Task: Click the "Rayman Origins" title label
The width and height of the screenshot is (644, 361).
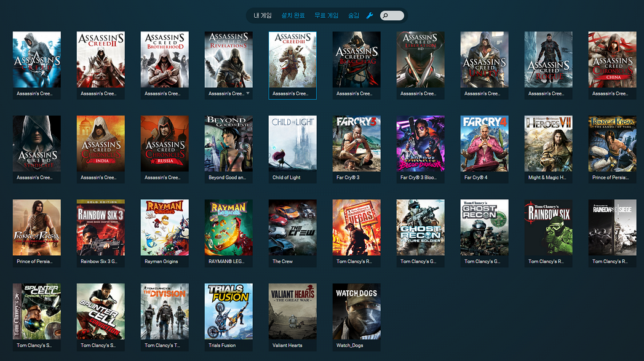Action: [x=161, y=261]
